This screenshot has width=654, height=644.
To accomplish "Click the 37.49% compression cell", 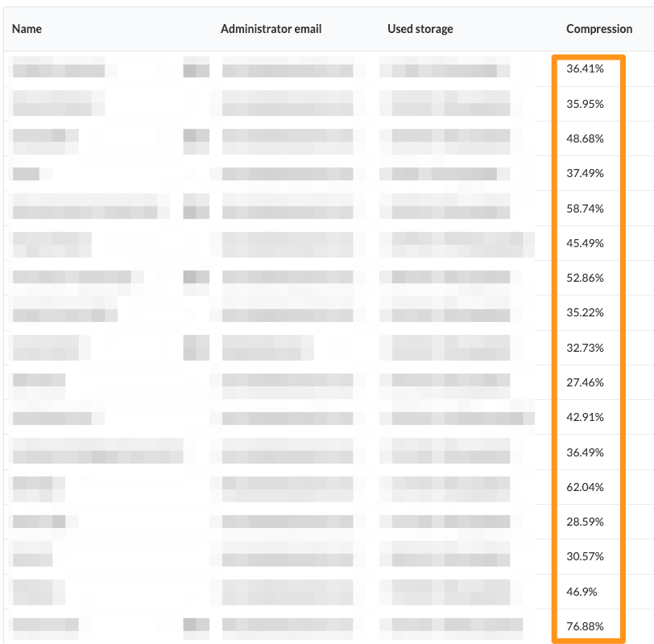I will point(585,173).
